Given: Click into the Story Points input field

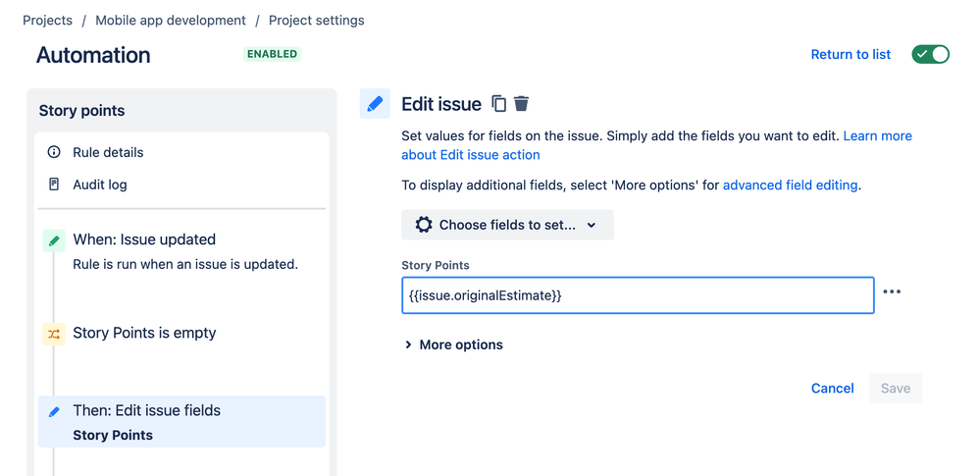Looking at the screenshot, I should [x=638, y=295].
